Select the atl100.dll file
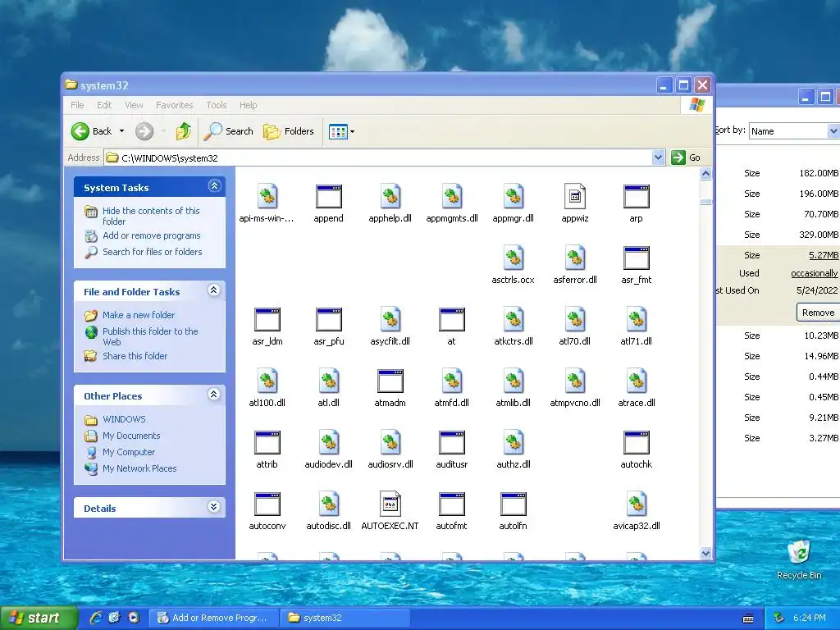The height and width of the screenshot is (630, 840). pos(267,387)
